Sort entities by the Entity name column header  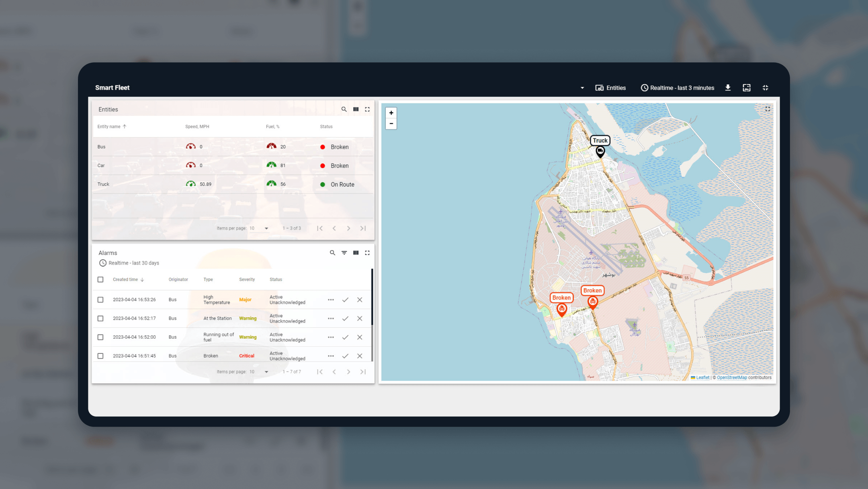(x=109, y=127)
